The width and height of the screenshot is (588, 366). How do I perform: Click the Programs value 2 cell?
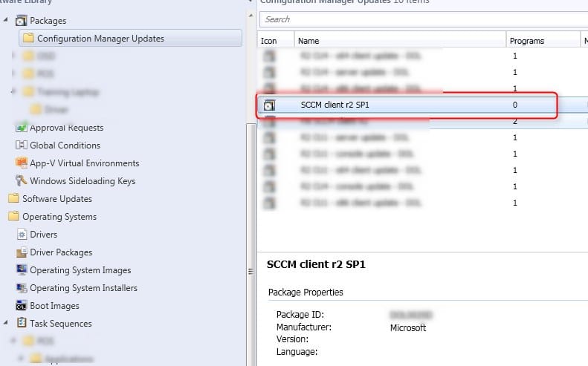pyautogui.click(x=515, y=121)
